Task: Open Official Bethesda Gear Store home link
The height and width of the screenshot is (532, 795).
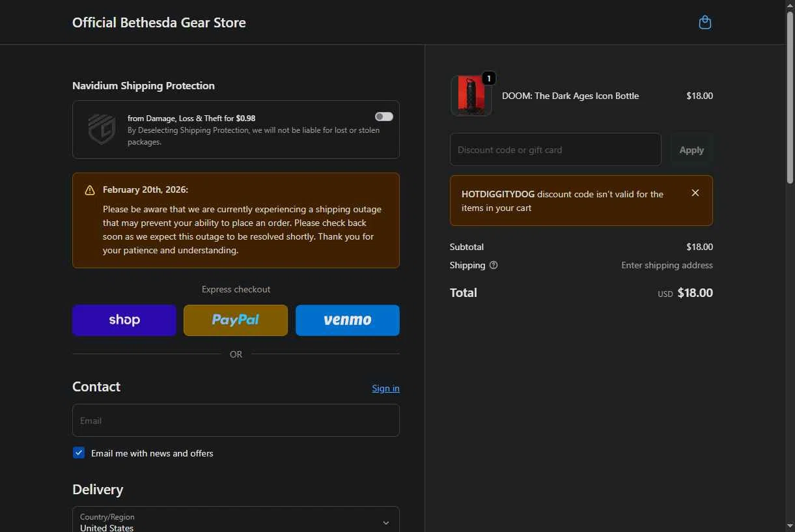Action: click(159, 23)
